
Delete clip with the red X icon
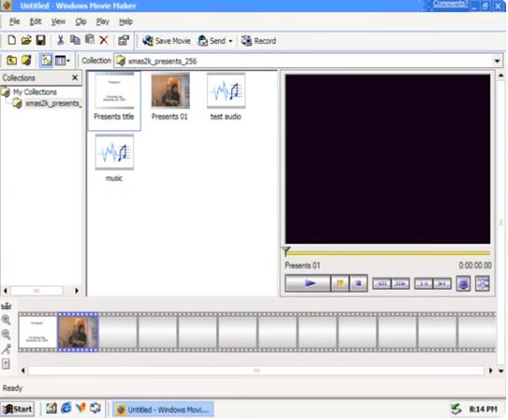[103, 40]
